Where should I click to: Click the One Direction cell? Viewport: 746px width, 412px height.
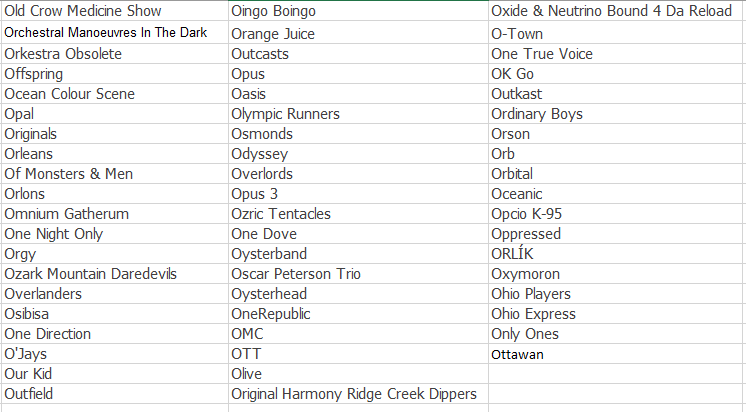(115, 334)
